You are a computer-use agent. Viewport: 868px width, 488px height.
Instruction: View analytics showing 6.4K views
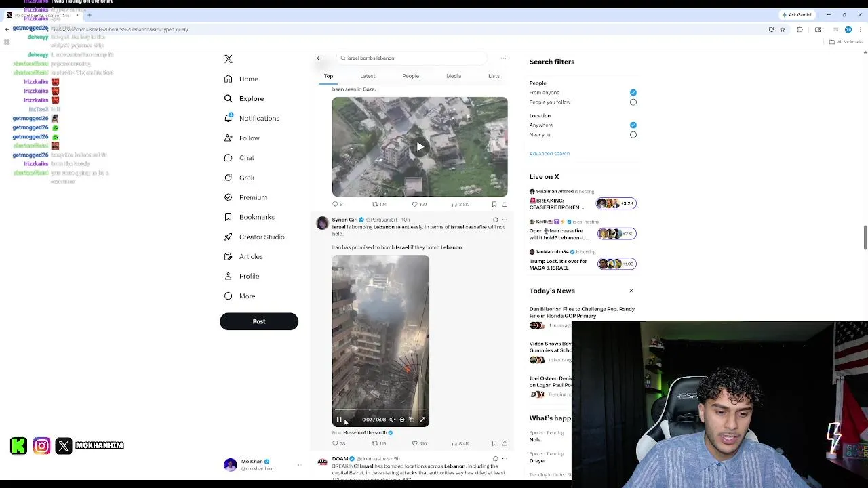pos(460,443)
